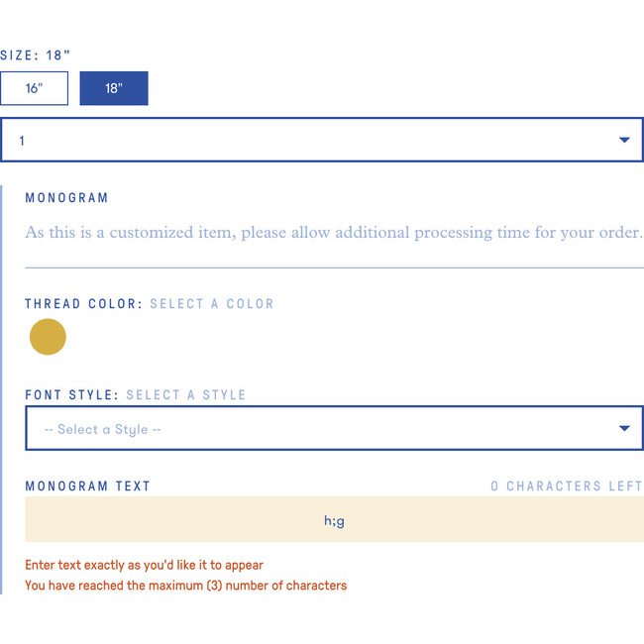Click the SIZE: 18" label
The height and width of the screenshot is (644, 644).
(x=35, y=55)
